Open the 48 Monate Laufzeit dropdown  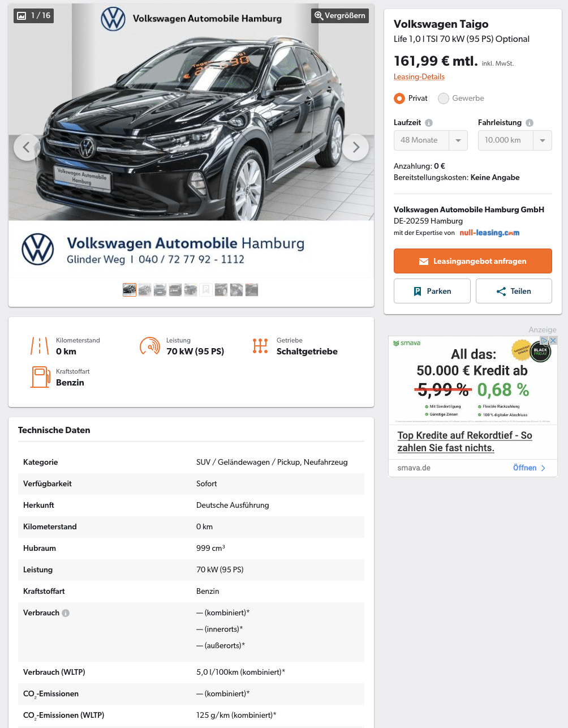click(431, 140)
